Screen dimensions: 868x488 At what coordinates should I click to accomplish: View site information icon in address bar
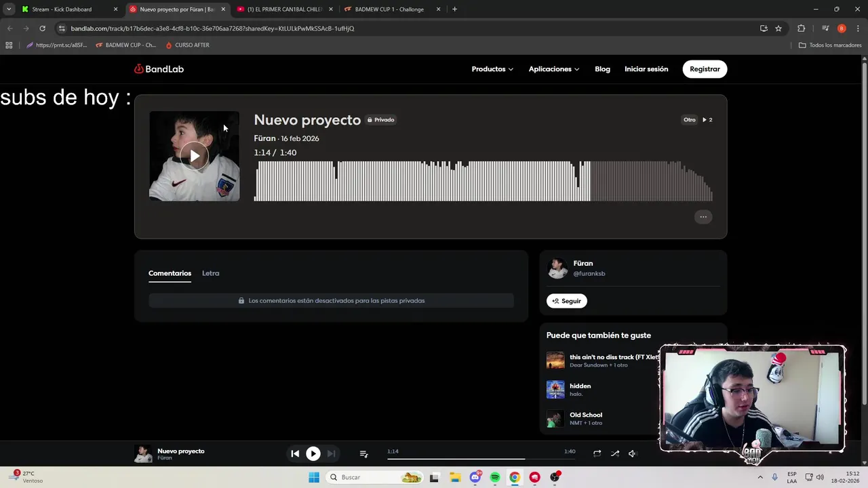point(62,28)
